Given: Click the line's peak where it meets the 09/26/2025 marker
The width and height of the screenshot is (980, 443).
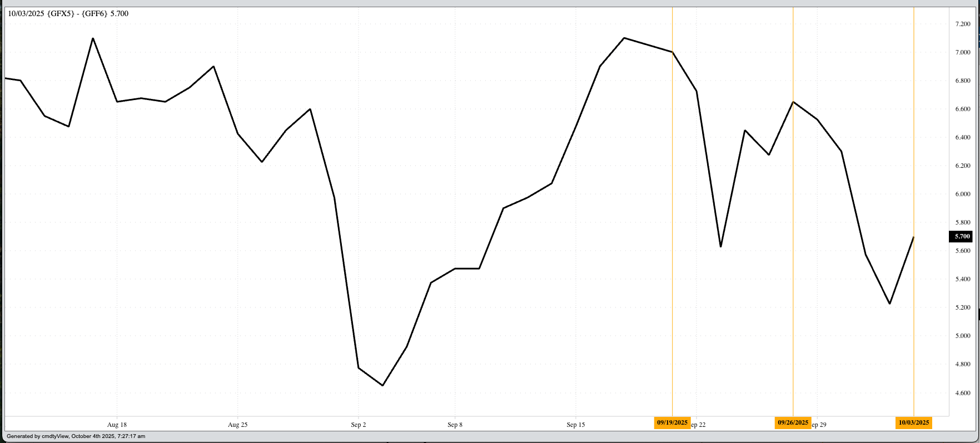Looking at the screenshot, I should [793, 102].
